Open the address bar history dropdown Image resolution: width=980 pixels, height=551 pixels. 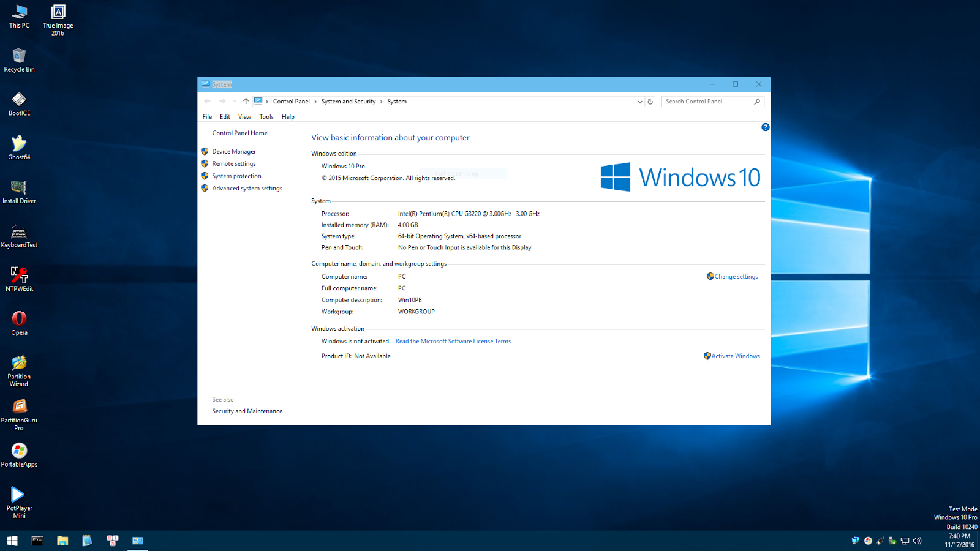[639, 101]
